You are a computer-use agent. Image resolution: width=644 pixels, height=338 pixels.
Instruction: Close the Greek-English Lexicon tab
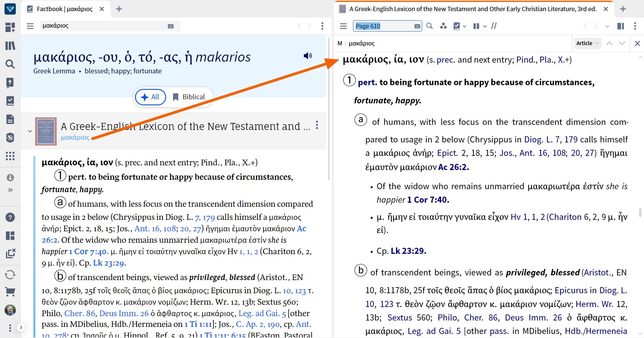click(606, 9)
